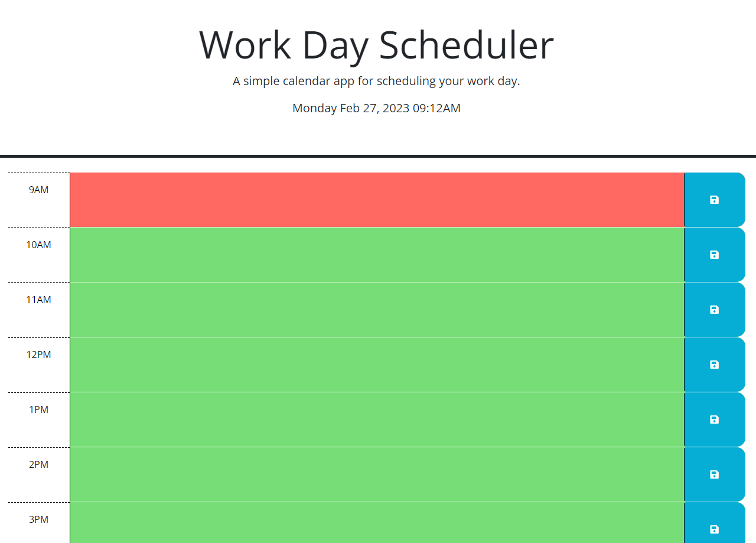
Task: Click the save icon for the 2PM row
Action: click(x=714, y=474)
